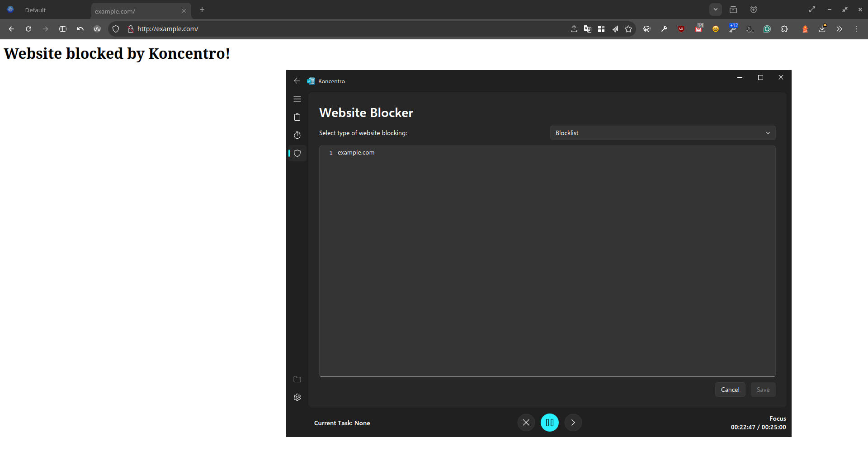The width and height of the screenshot is (868, 470).
Task: Open the Koncentro tasks clipboard panel
Action: 297,117
